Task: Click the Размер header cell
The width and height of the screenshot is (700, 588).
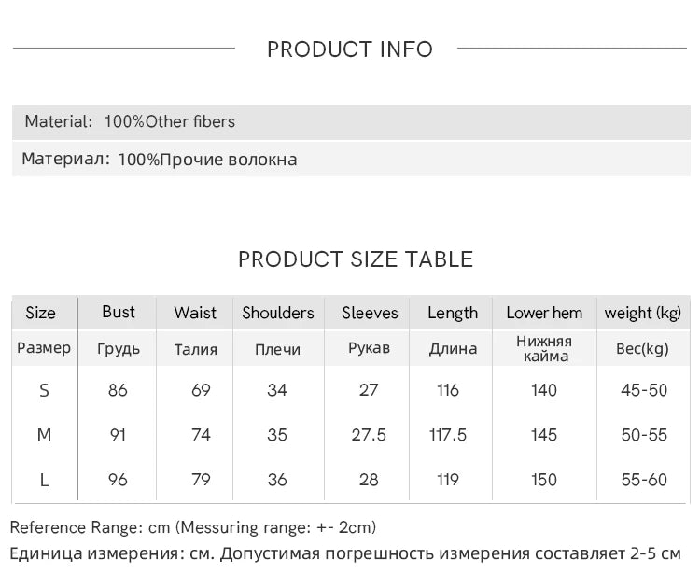Action: tap(44, 348)
